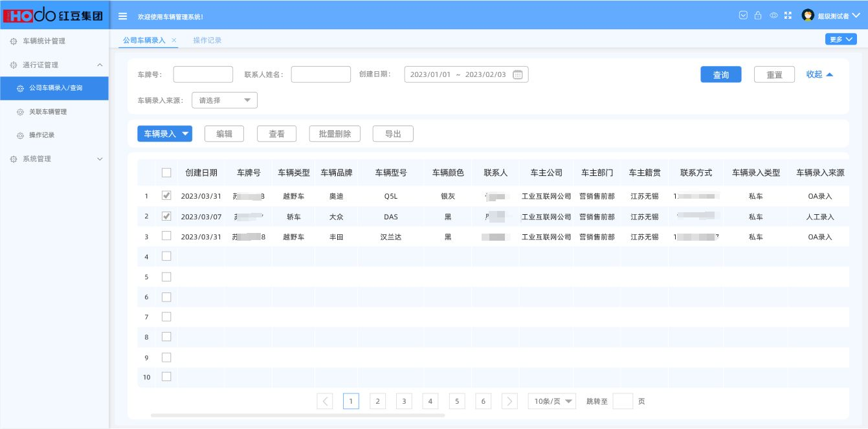Viewport: 868px width, 429px height.
Task: Click the 导出 export button
Action: click(393, 134)
